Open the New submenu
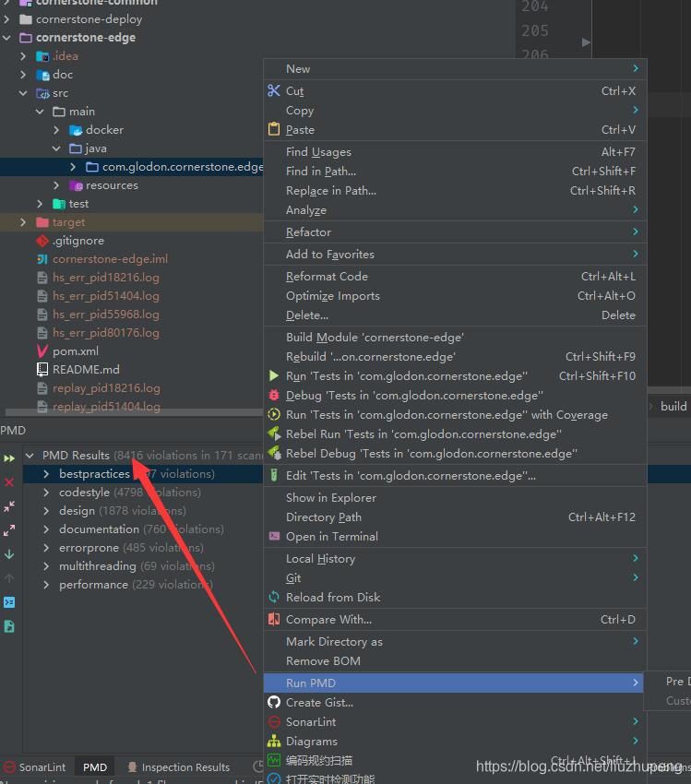This screenshot has height=784, width=691. click(455, 68)
